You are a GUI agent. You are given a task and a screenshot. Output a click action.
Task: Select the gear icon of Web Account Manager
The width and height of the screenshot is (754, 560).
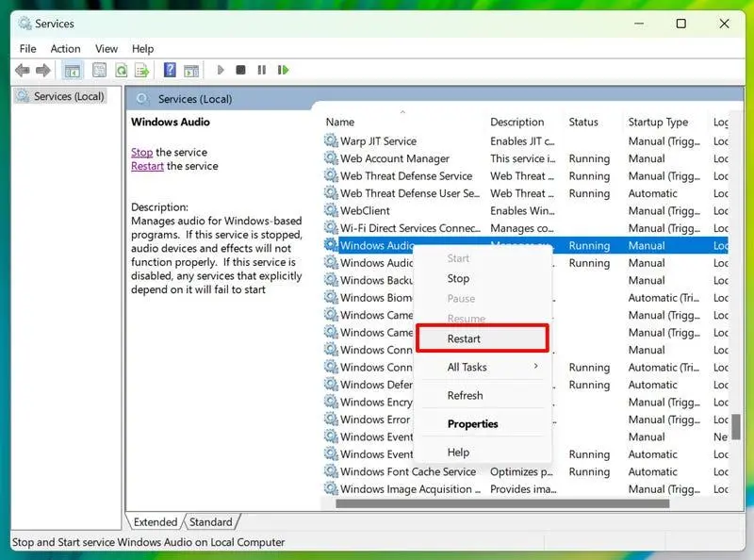(x=331, y=157)
